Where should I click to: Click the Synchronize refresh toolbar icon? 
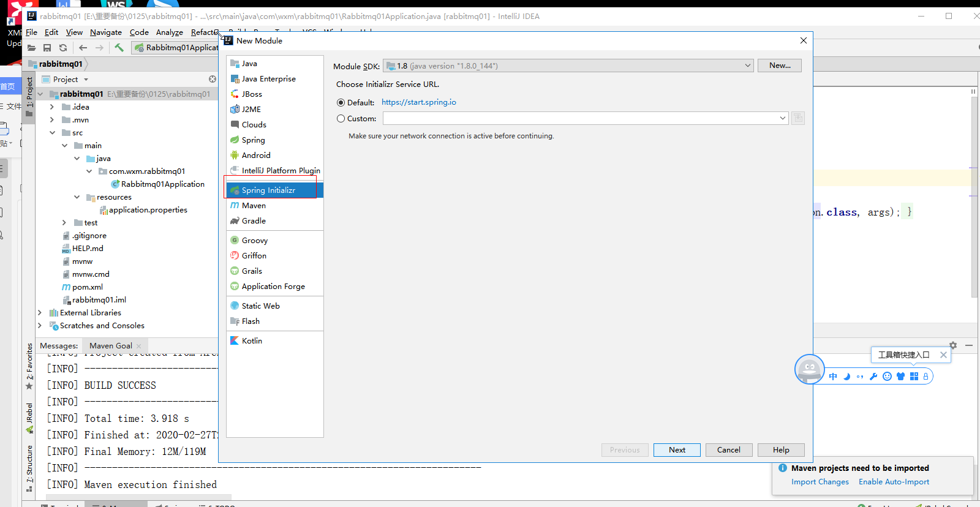coord(63,48)
